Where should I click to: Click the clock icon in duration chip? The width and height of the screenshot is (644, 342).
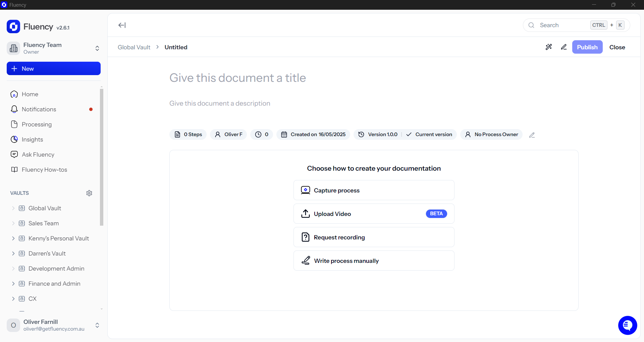pos(258,134)
